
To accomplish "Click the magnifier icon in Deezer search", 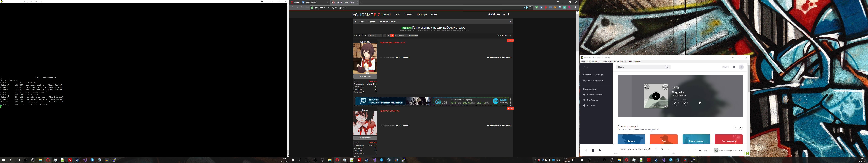I will click(x=667, y=67).
